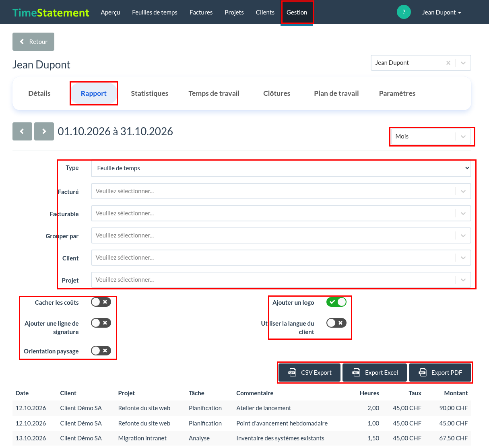This screenshot has height=448, width=489.
Task: Advance to next month with right arrow
Action: coord(44,131)
